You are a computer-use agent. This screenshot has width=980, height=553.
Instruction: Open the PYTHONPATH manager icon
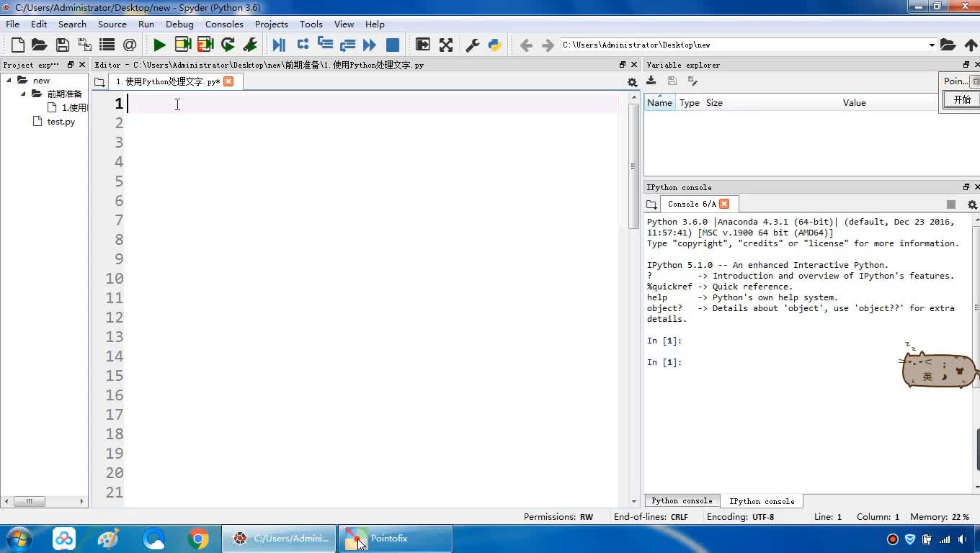494,45
